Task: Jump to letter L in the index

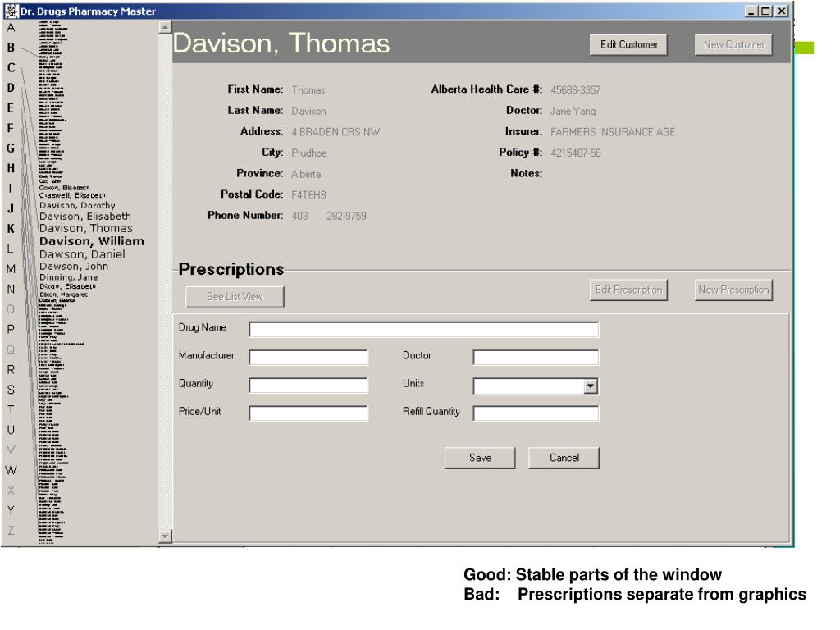Action: (11, 249)
